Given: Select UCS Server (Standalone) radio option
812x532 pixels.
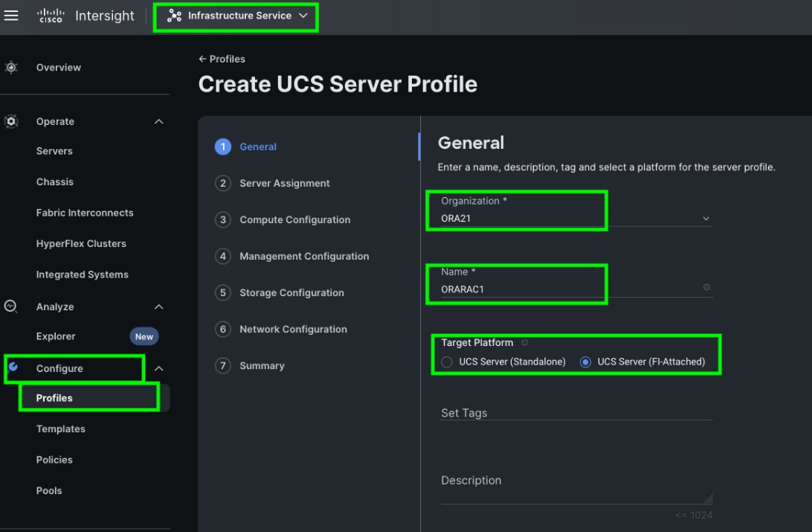Looking at the screenshot, I should pyautogui.click(x=447, y=362).
